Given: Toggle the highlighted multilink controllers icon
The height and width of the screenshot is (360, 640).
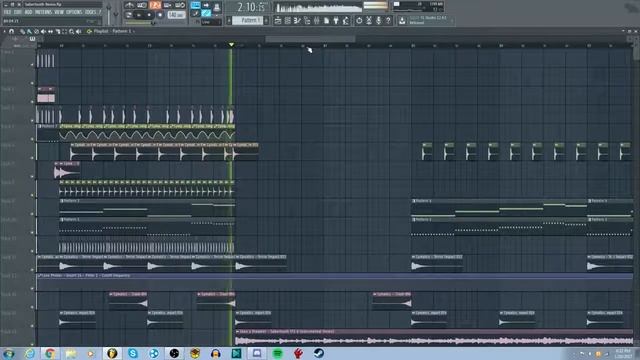Looking at the screenshot, I should pyautogui.click(x=206, y=14).
